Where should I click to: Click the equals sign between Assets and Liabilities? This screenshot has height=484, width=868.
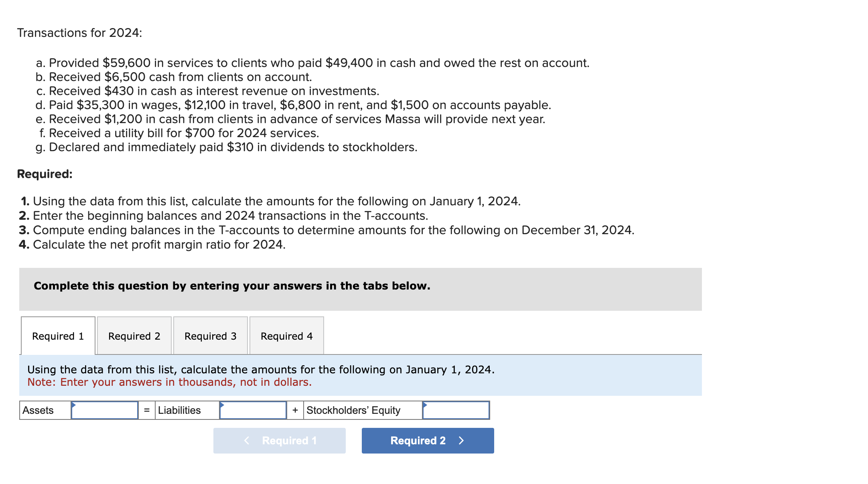pyautogui.click(x=146, y=410)
